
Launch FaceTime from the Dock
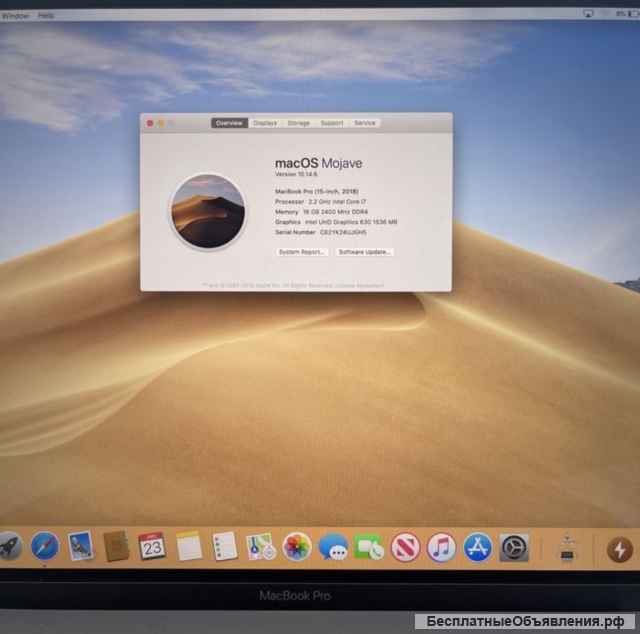point(369,547)
